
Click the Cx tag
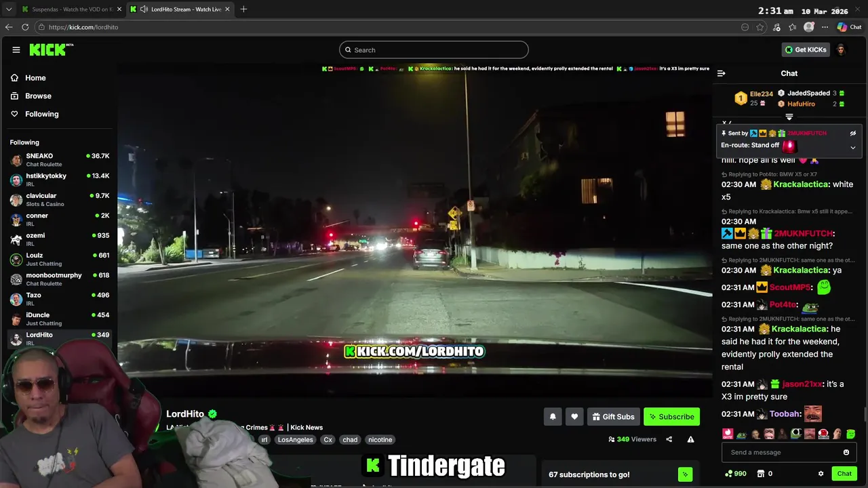click(328, 439)
